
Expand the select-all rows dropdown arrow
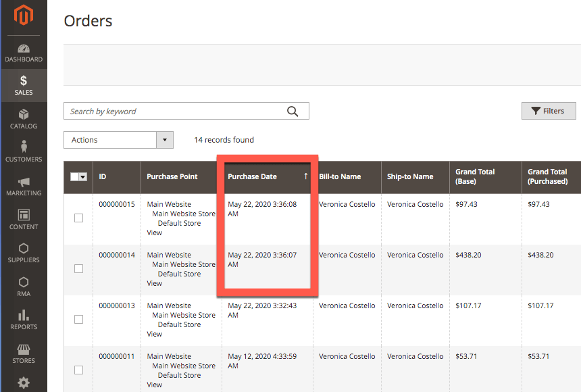point(84,177)
